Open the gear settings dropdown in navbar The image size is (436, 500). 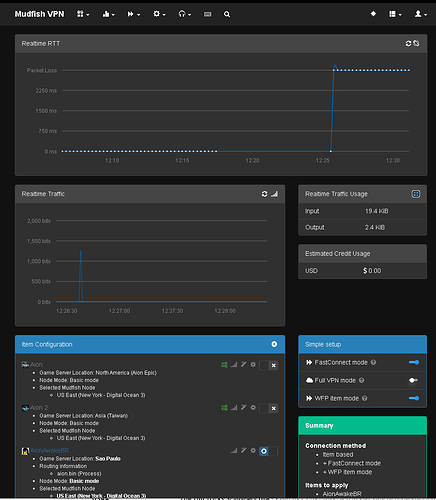pyautogui.click(x=159, y=14)
